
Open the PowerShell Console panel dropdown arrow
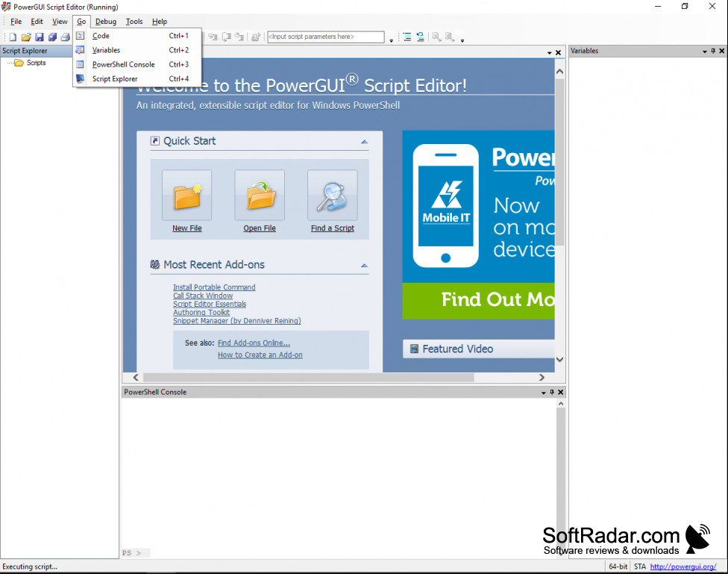coord(544,393)
